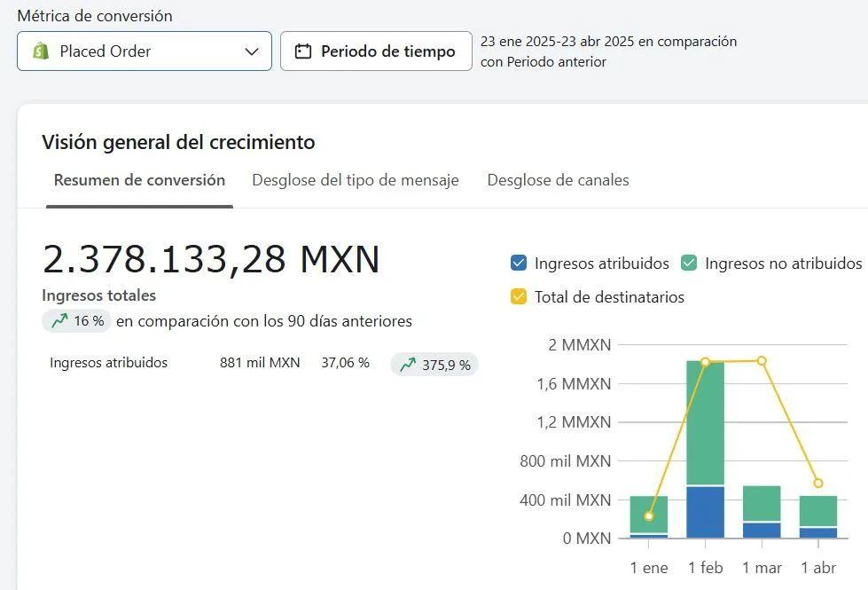Click the 375,9 % growth trend badge

point(434,365)
